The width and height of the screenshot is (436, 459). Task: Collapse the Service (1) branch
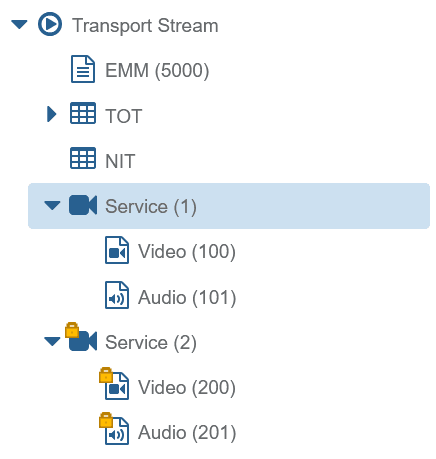pos(52,205)
